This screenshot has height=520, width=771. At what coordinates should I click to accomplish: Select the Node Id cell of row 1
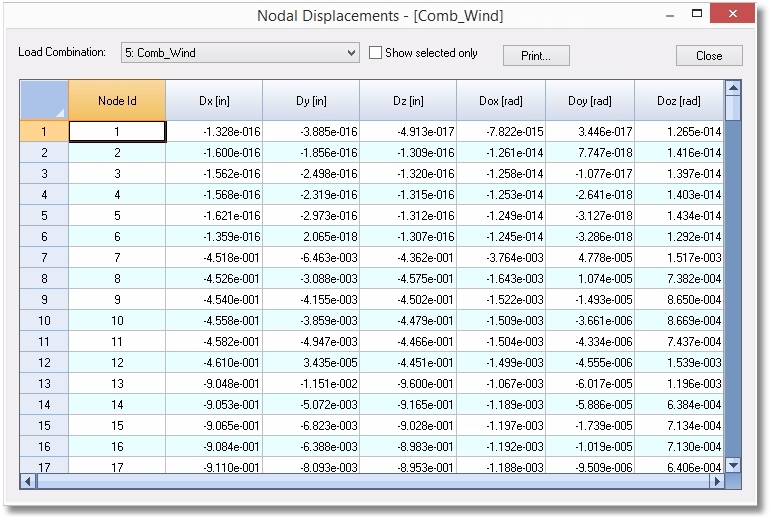click(x=117, y=132)
